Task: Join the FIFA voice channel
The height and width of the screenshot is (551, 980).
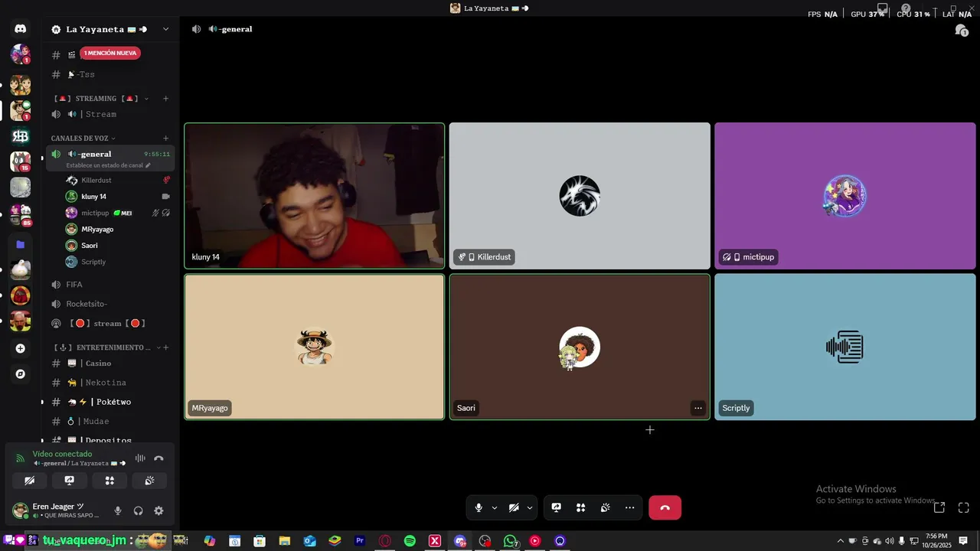Action: pos(110,285)
